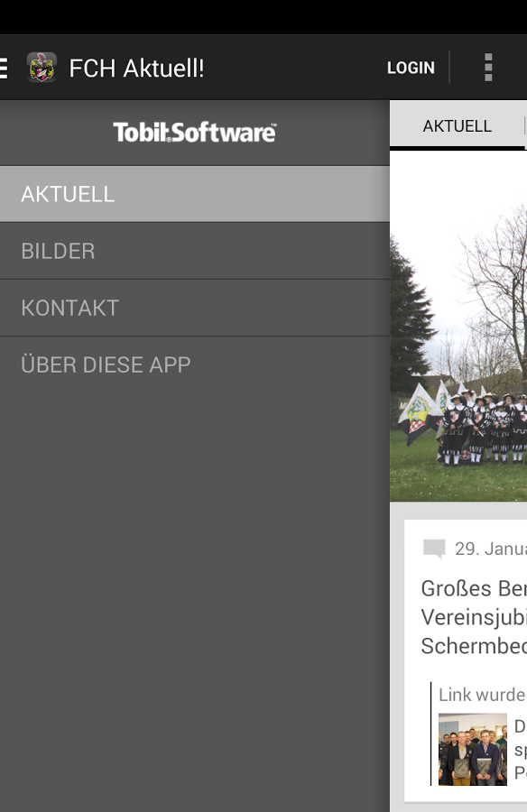The image size is (527, 812).
Task: Tap the hamburger menu icon
Action: [x=4, y=68]
